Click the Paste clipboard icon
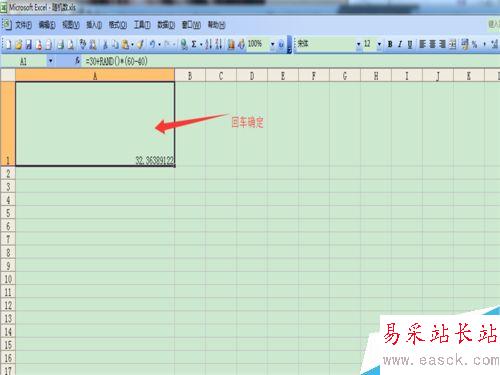Viewport: 500px width, 375px height. (125, 44)
